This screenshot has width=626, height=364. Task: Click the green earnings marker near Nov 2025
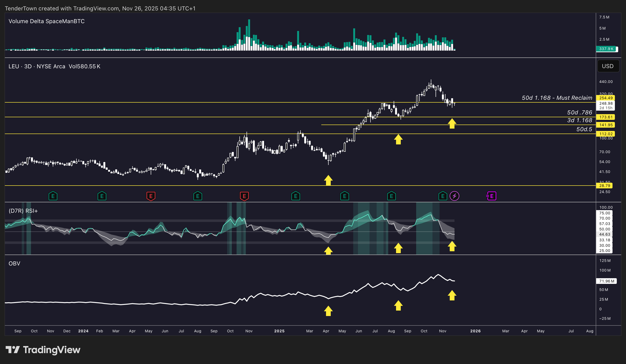click(443, 196)
